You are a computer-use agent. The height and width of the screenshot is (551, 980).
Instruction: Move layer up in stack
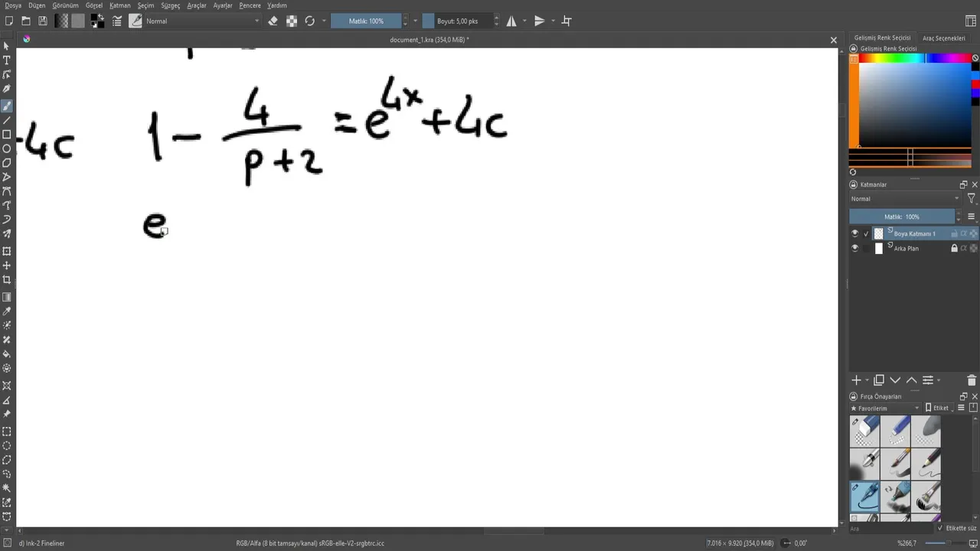[x=911, y=380]
